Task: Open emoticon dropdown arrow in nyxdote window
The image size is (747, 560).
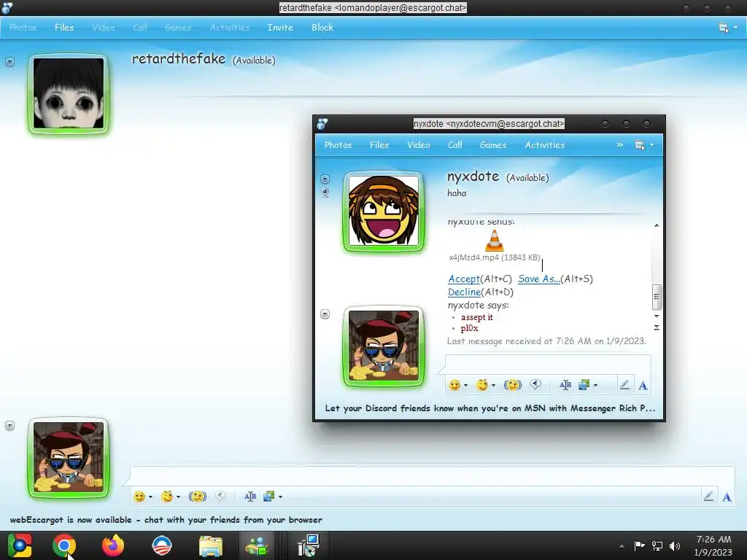Action: (x=465, y=385)
